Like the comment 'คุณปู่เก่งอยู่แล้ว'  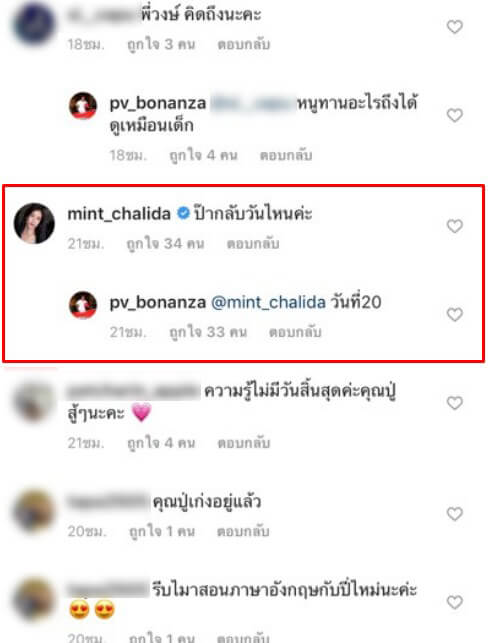coord(454,514)
